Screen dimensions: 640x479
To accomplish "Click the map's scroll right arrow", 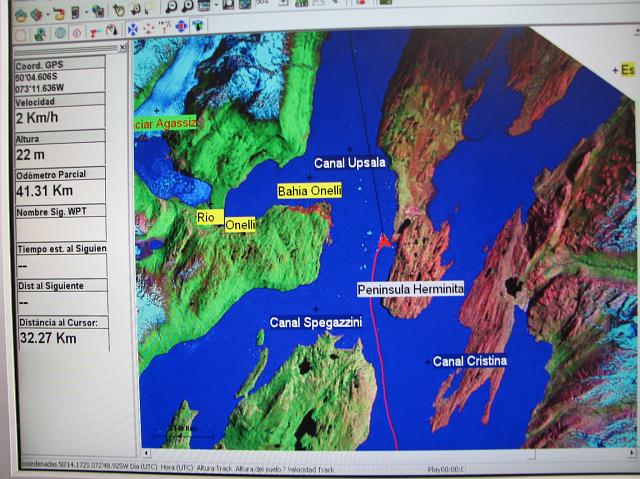I will point(632,453).
